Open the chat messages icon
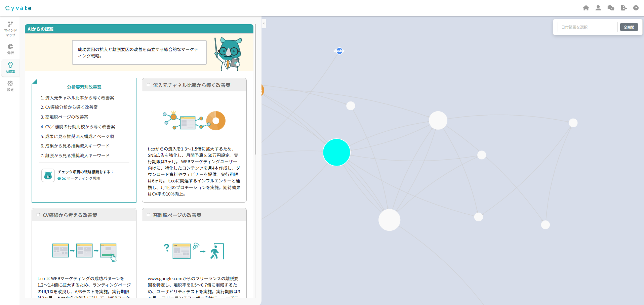The height and width of the screenshot is (305, 644). coord(611,8)
